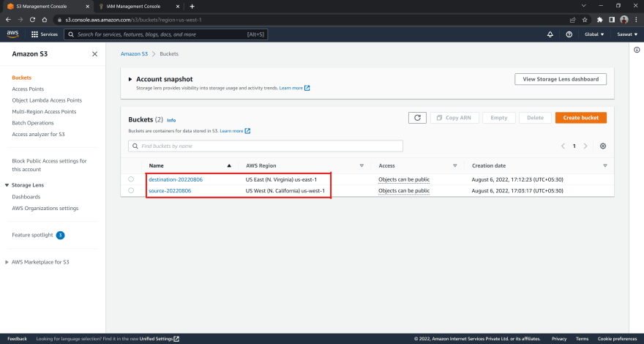Open the table preferences gear icon
Viewport: 644px width, 344px height.
click(x=603, y=146)
